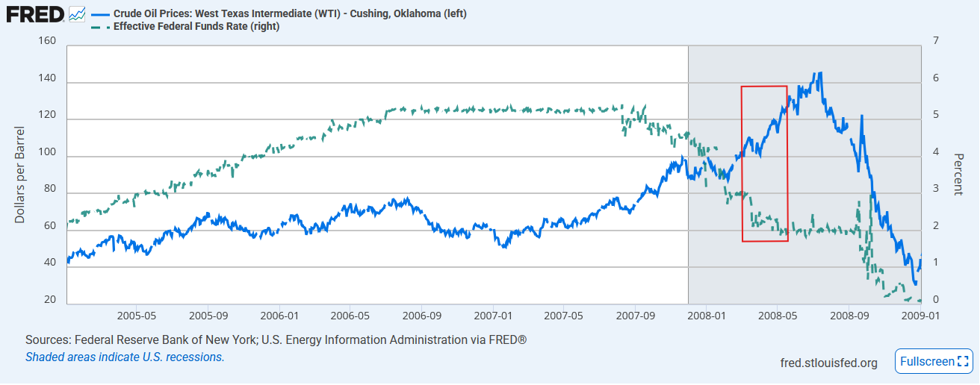Select the 2008-01 x-axis date label
The image size is (980, 385).
706,316
